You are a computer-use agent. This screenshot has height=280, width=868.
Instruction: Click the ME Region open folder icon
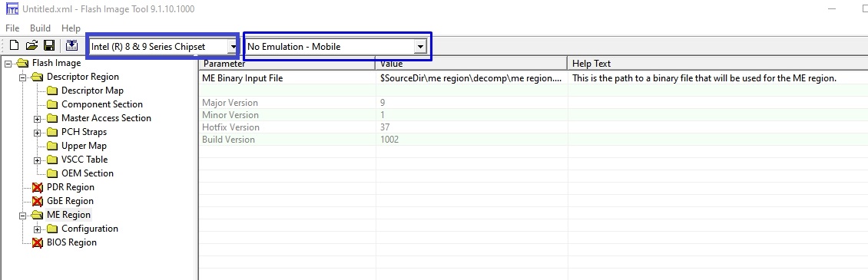point(37,215)
